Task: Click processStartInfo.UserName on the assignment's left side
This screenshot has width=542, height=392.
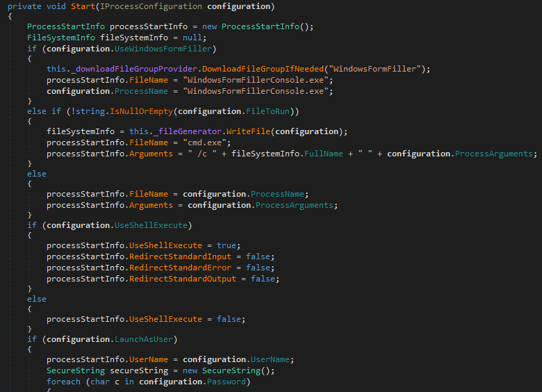Action: [107, 359]
